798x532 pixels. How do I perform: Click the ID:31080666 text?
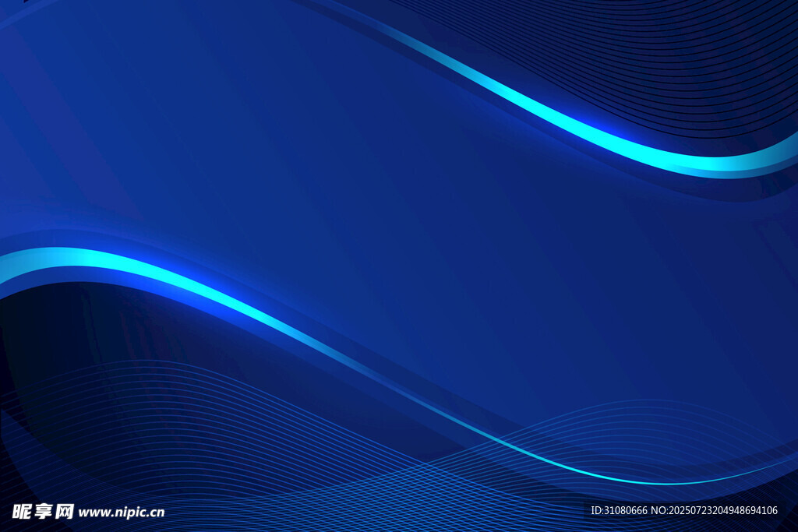coord(619,510)
